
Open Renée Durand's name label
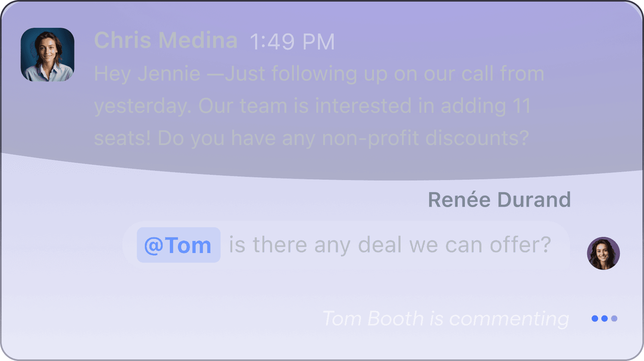pos(499,200)
